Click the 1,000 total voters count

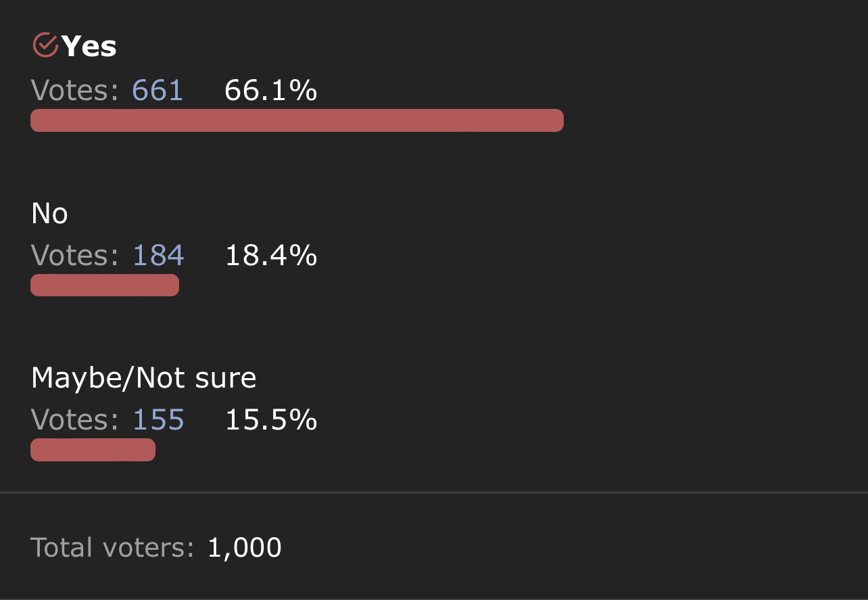coord(244,547)
